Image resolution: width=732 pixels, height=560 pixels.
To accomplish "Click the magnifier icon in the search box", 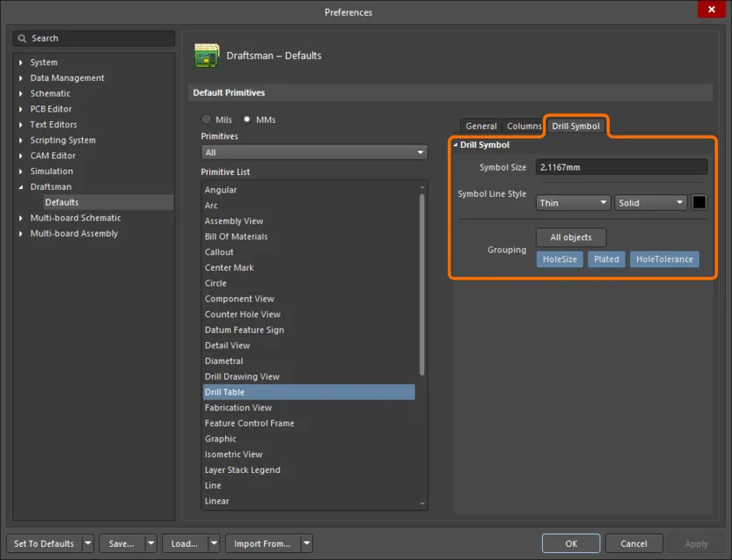I will point(22,38).
